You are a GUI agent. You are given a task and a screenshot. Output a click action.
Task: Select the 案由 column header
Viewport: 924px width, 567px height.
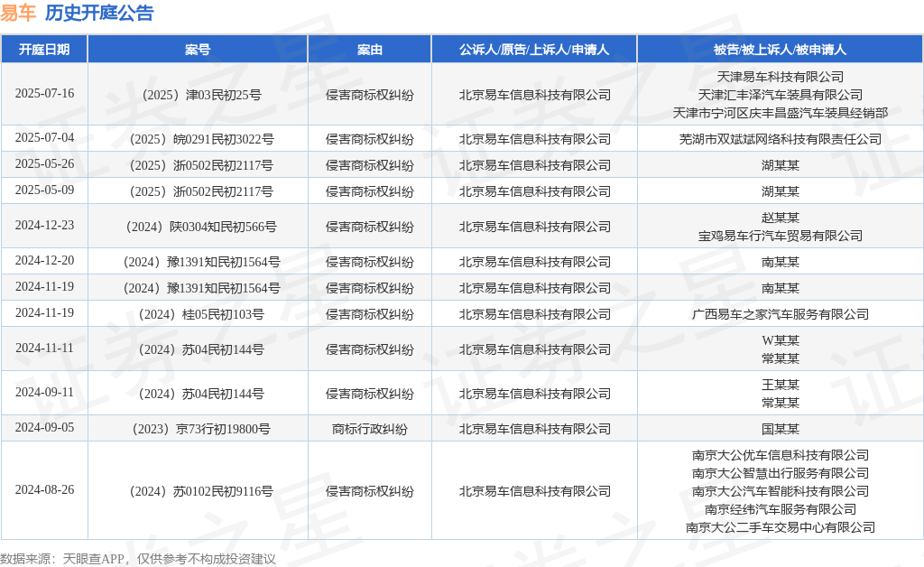coord(369,50)
